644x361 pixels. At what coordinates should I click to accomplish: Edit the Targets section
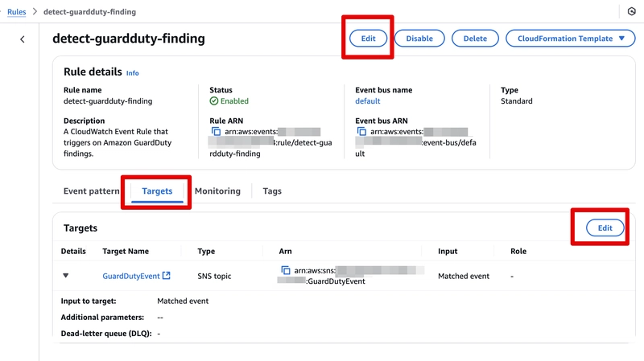point(605,228)
